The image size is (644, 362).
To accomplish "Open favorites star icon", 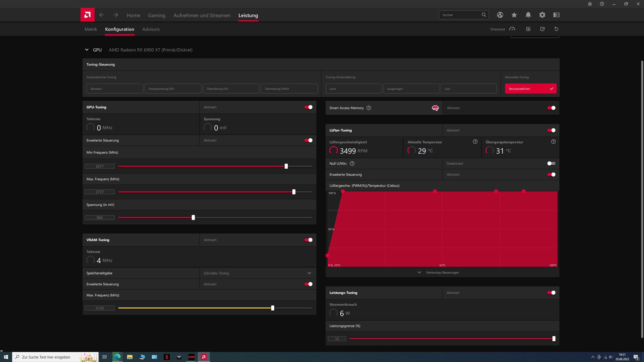I will pyautogui.click(x=514, y=15).
